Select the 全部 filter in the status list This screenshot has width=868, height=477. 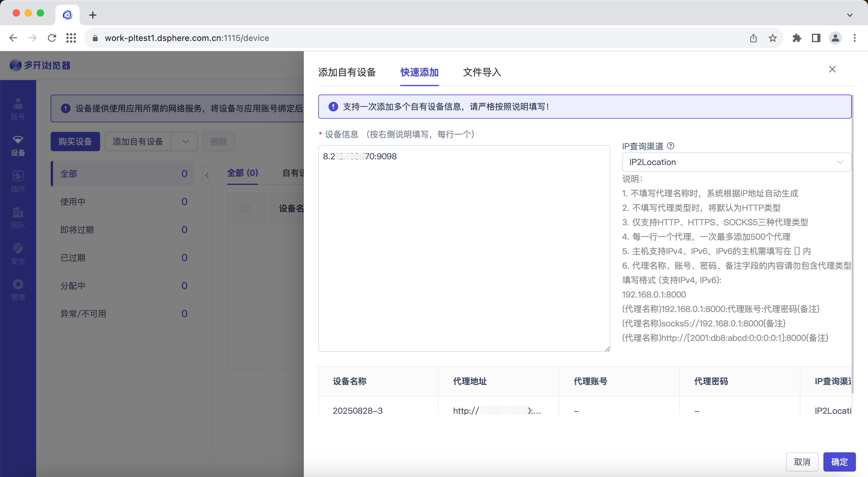point(123,174)
